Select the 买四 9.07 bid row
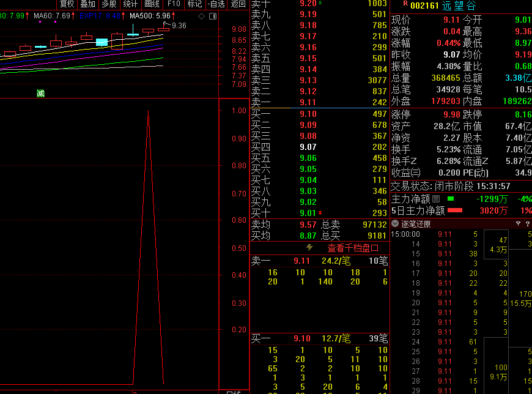The image size is (532, 394). point(318,147)
